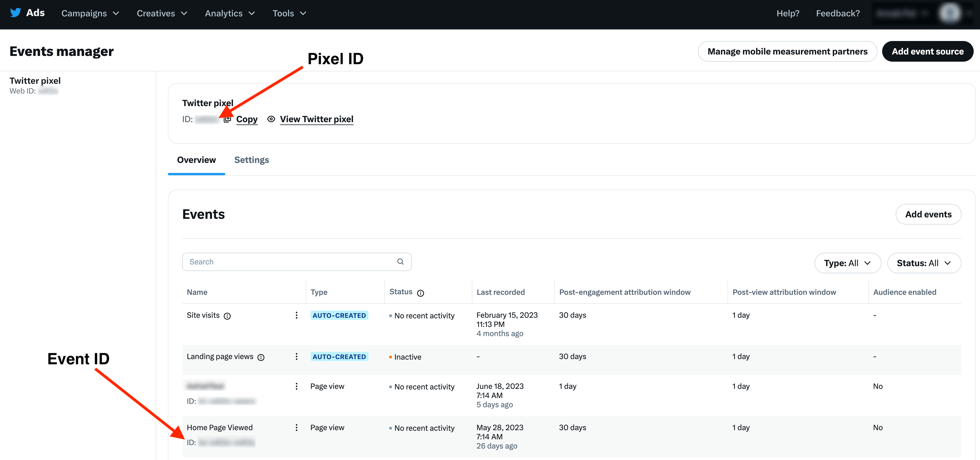Click the Landing page views event name

[220, 356]
